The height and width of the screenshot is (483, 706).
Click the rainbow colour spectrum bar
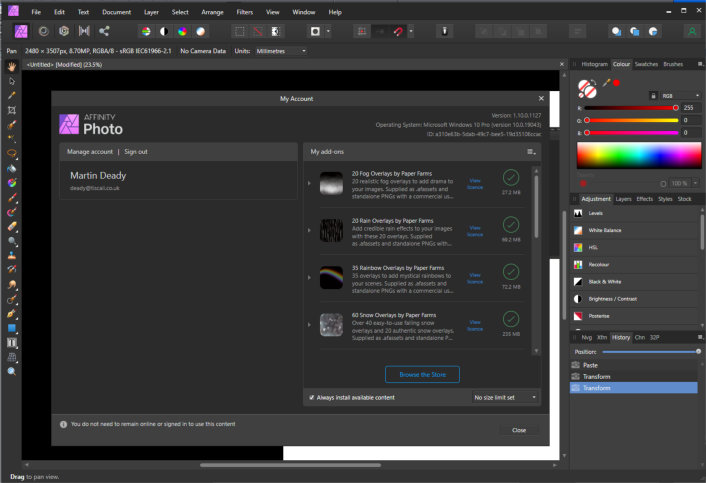click(638, 156)
